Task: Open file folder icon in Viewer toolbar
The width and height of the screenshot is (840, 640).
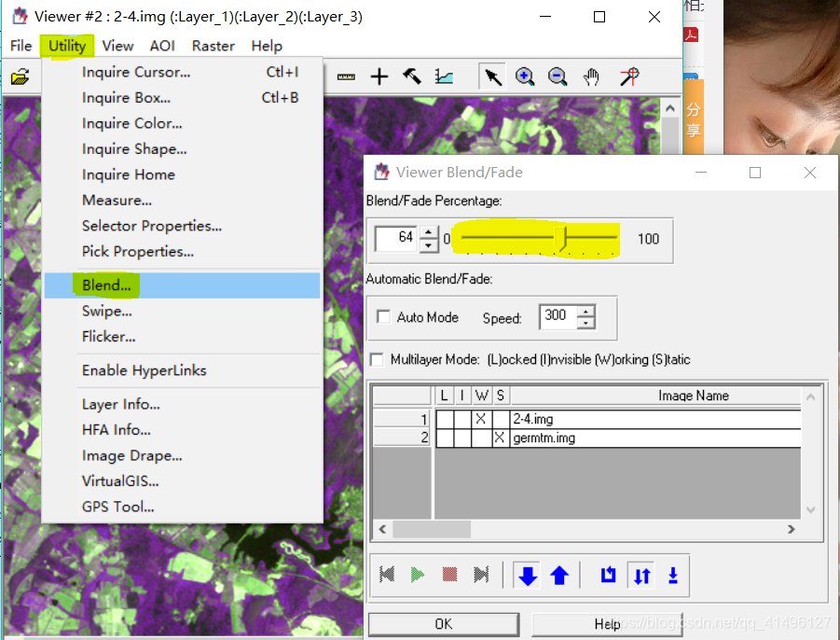Action: tap(20, 77)
